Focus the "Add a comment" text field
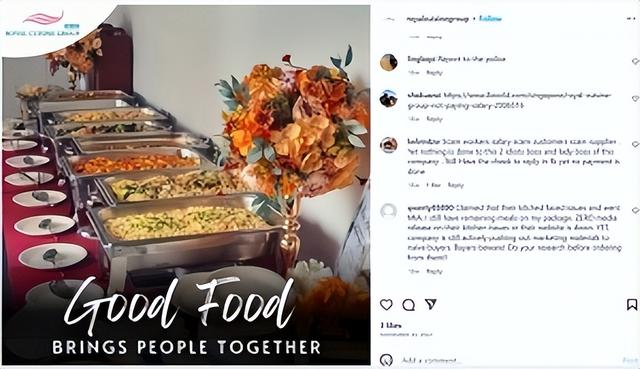The width and height of the screenshot is (640, 369). click(x=510, y=361)
